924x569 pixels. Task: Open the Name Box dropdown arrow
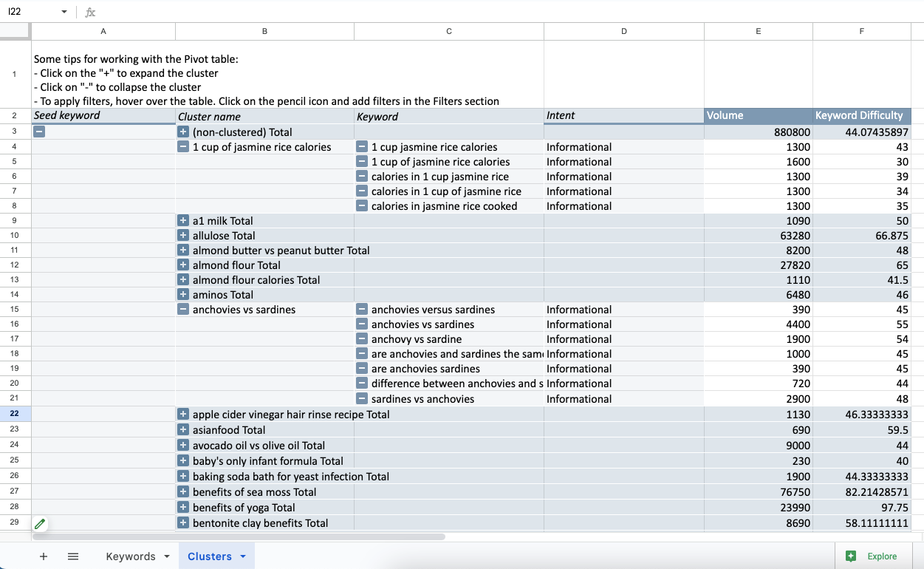point(64,12)
